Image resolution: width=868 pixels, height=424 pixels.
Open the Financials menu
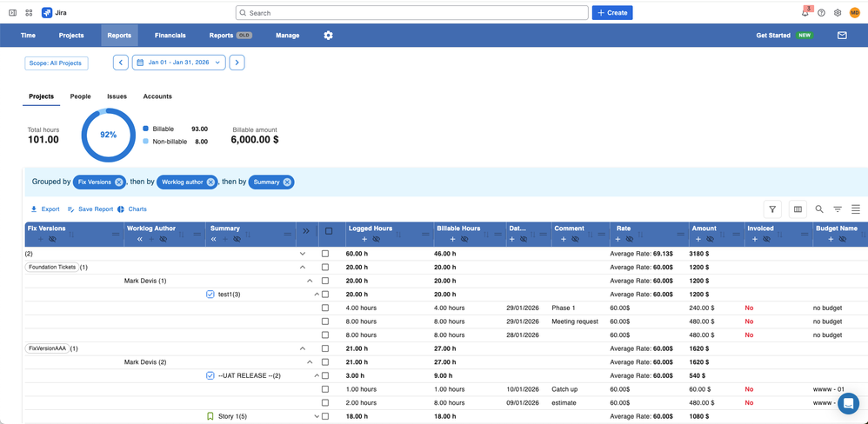coord(170,36)
